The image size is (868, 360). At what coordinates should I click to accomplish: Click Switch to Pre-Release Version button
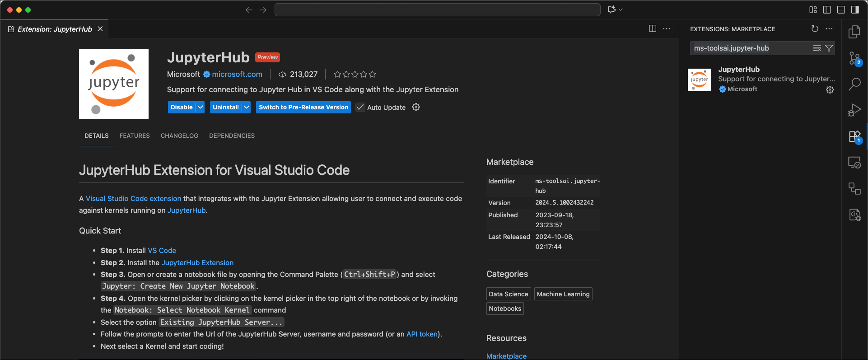point(303,107)
